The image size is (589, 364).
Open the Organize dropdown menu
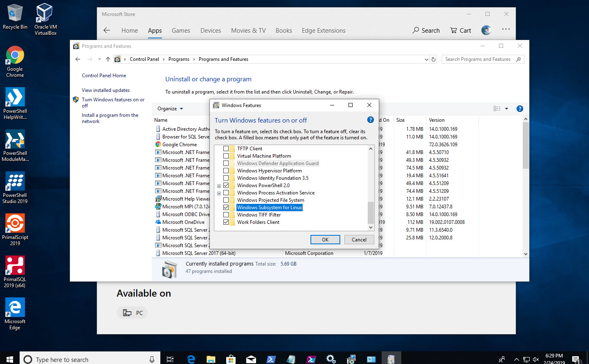tap(170, 109)
